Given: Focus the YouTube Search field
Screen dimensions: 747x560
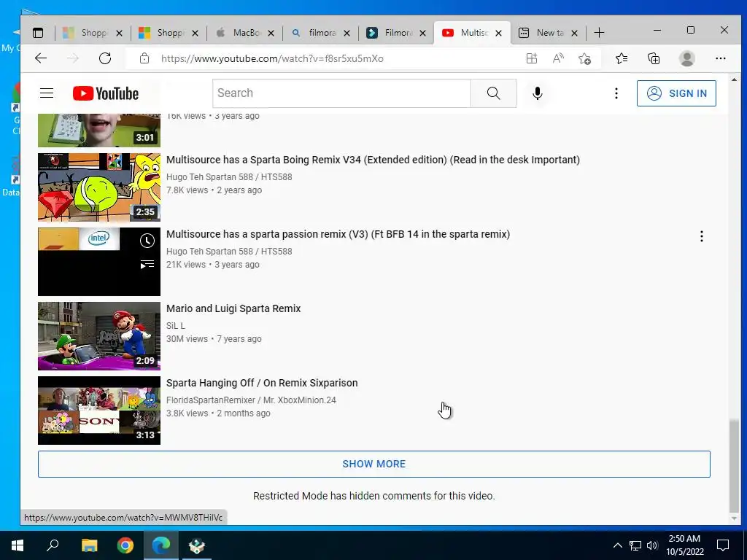Looking at the screenshot, I should click(341, 93).
